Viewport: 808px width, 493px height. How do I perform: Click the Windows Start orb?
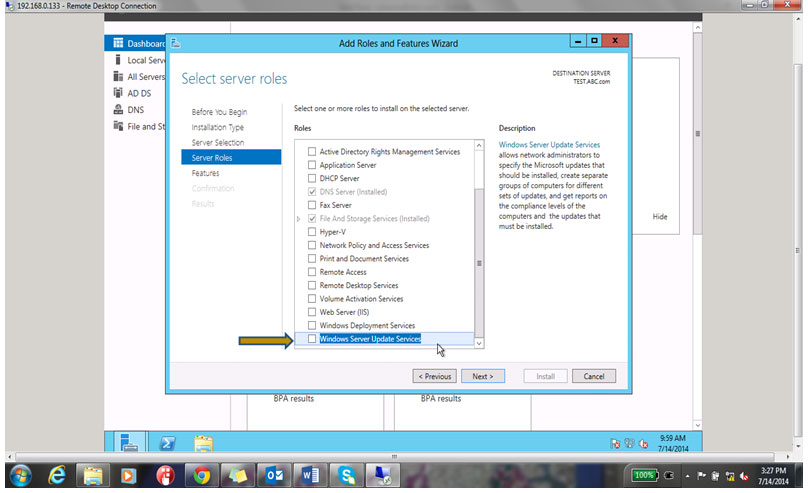(x=20, y=475)
